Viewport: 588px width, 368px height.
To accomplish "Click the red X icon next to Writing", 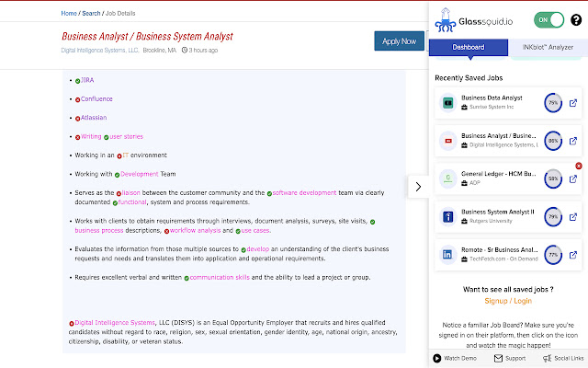I will pos(77,137).
